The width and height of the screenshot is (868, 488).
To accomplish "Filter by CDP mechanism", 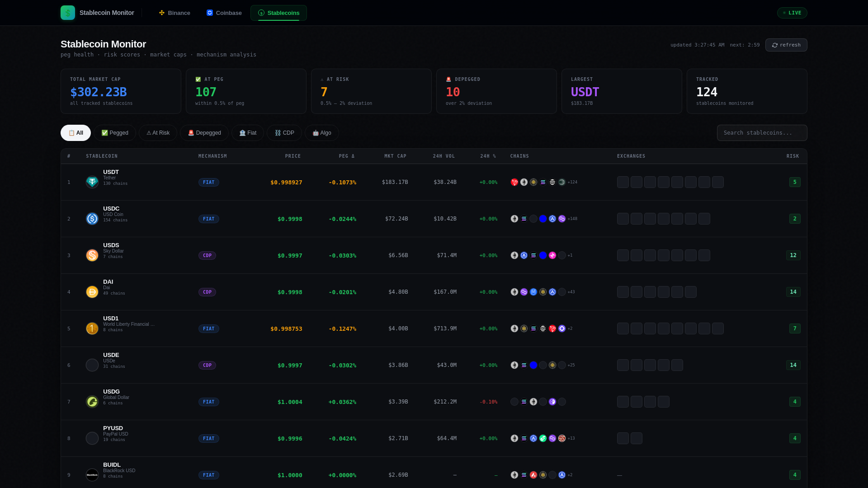I will tap(284, 133).
